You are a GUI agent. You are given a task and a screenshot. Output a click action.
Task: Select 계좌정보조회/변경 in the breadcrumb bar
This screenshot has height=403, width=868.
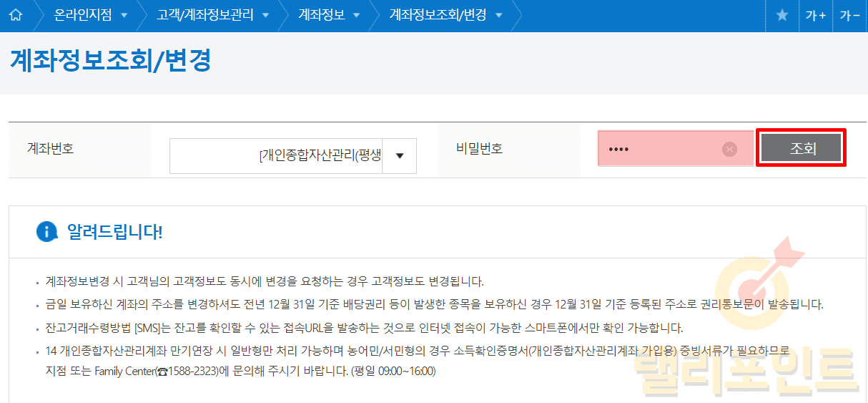coord(438,15)
